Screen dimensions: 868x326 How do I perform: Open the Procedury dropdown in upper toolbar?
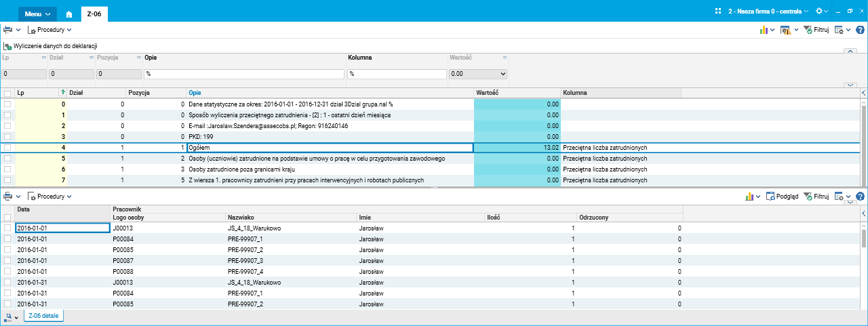50,30
